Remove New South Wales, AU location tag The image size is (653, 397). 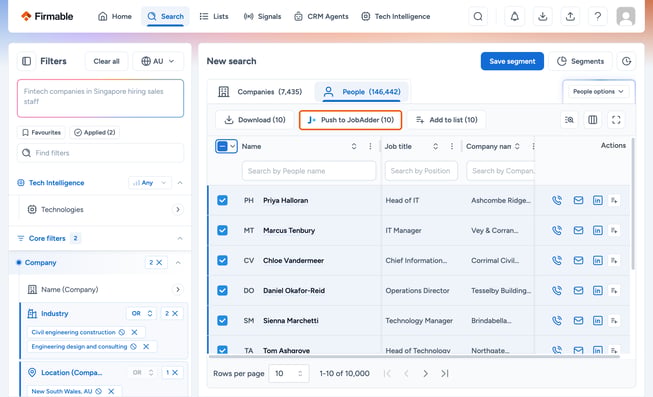pos(111,392)
